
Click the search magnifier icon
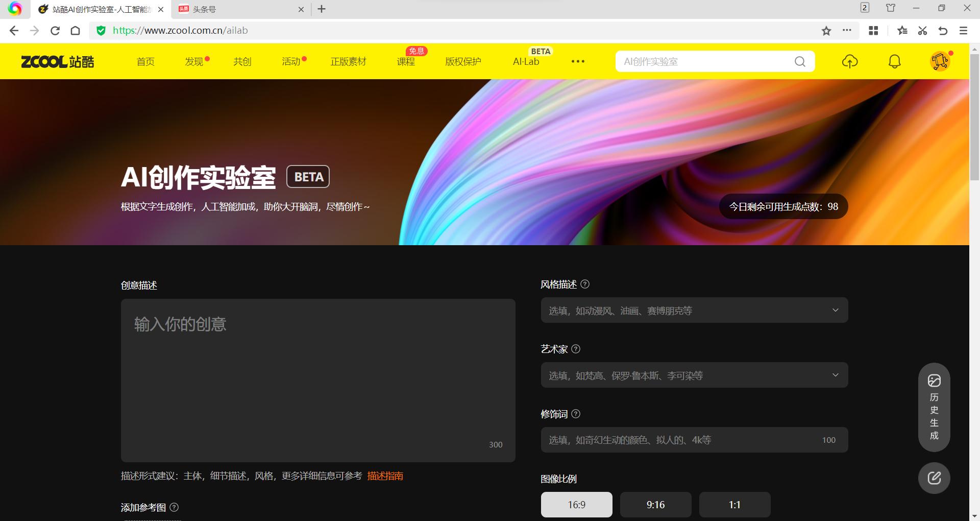800,61
